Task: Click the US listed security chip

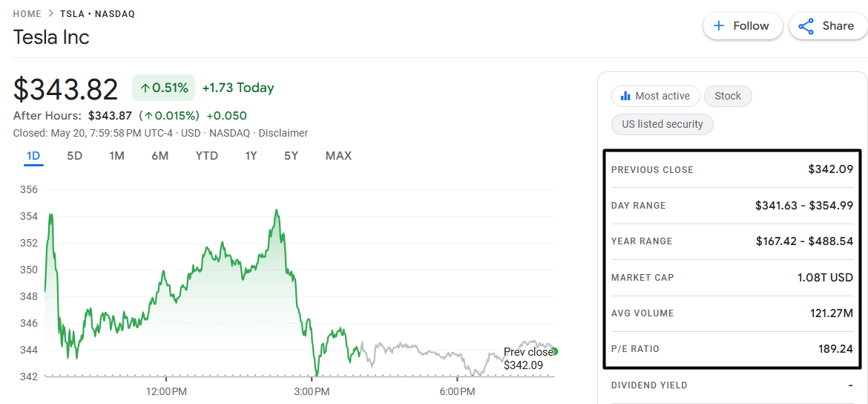Action: point(662,124)
